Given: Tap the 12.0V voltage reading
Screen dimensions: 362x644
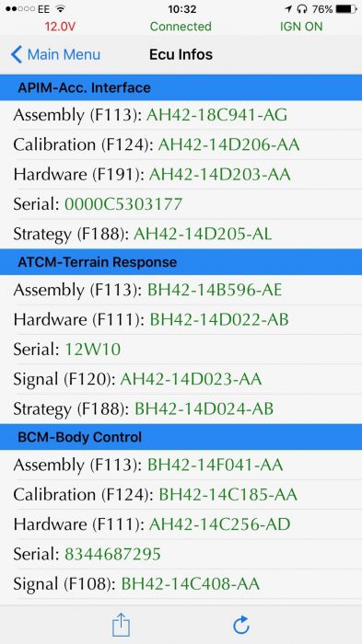Looking at the screenshot, I should (x=60, y=27).
